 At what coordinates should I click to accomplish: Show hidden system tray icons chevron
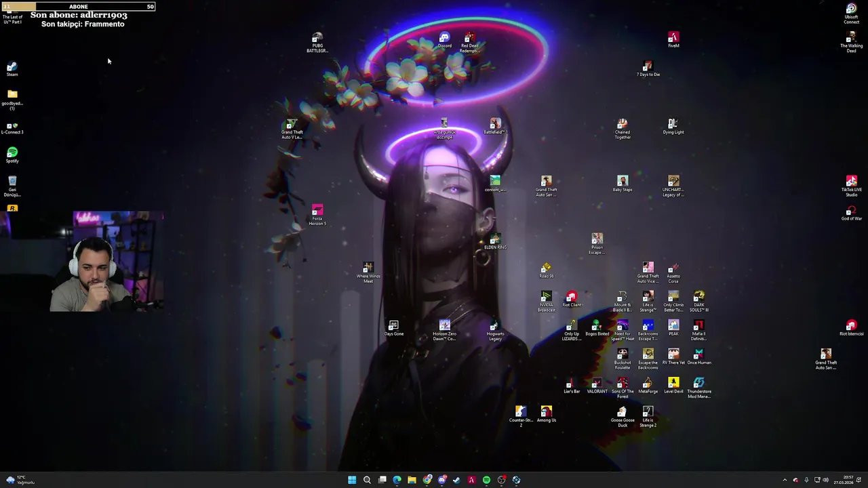(x=785, y=480)
